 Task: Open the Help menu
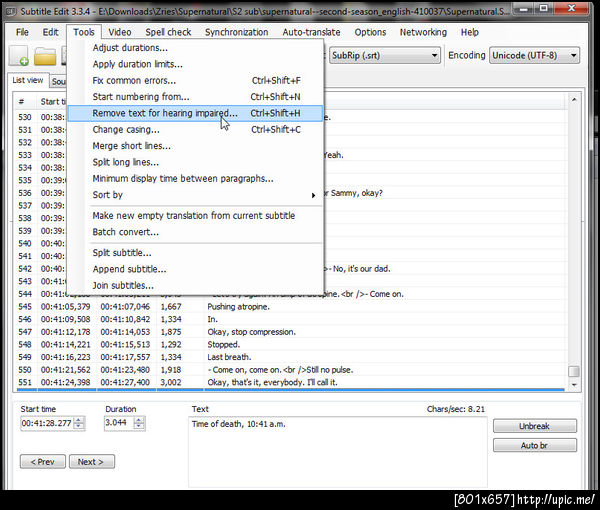pyautogui.click(x=470, y=32)
